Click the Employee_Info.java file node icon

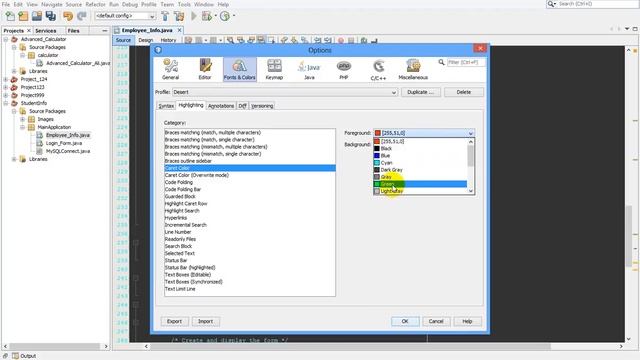click(40, 135)
